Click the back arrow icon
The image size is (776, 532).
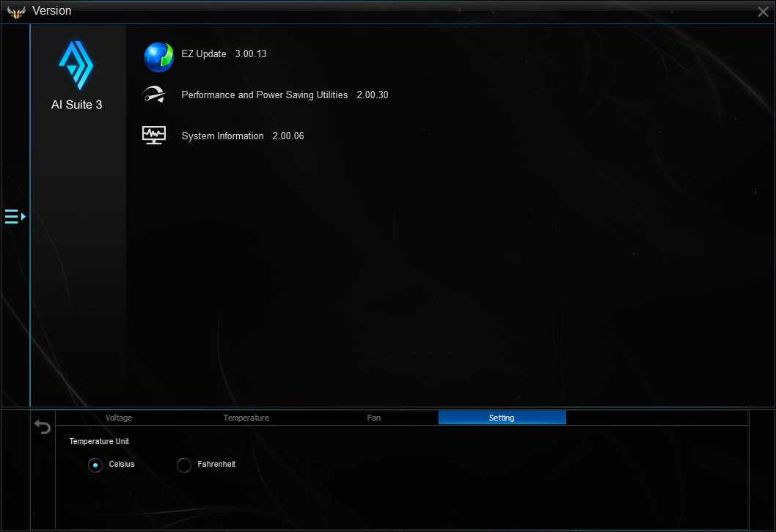point(43,426)
